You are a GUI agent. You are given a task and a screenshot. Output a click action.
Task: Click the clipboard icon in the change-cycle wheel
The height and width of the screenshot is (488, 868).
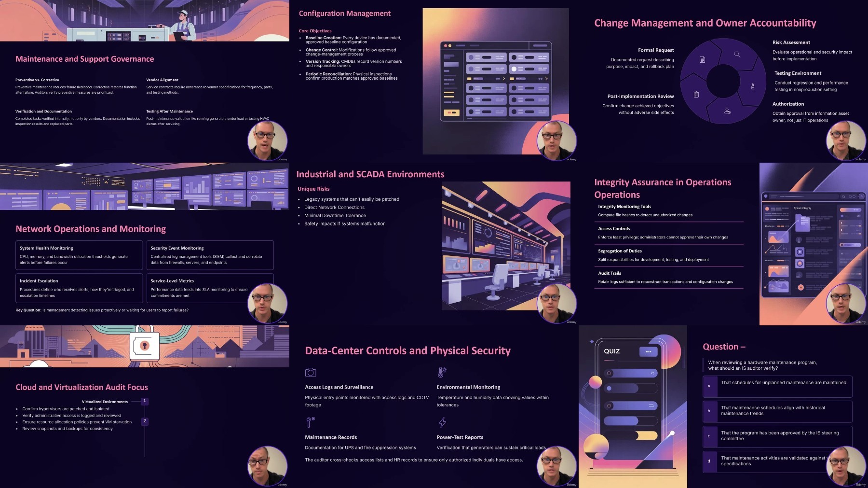point(696,95)
